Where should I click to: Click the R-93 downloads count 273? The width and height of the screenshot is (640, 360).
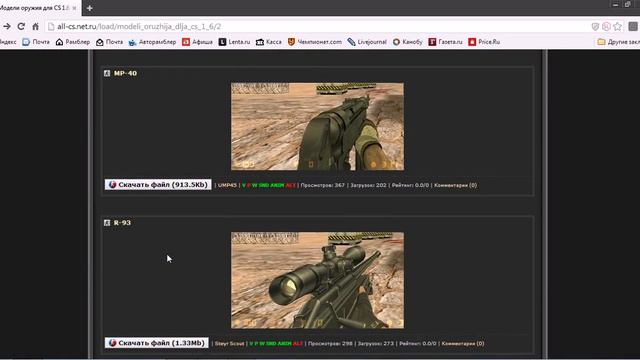point(376,344)
